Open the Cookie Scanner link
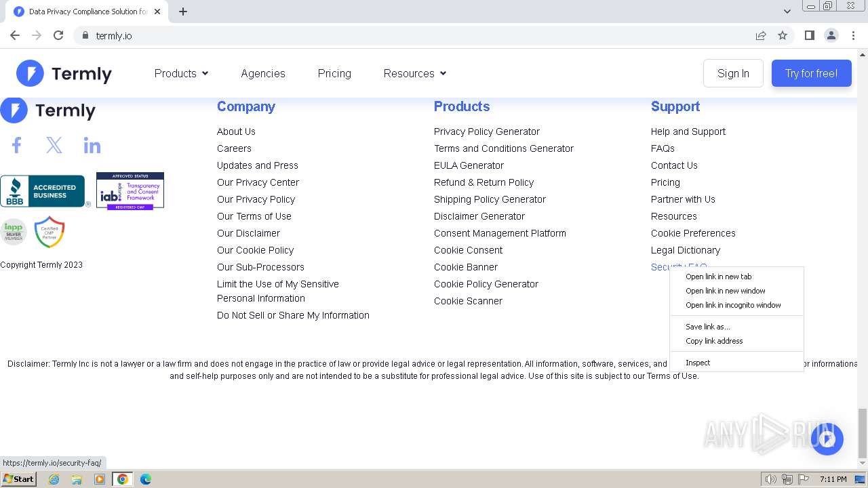 (x=468, y=301)
